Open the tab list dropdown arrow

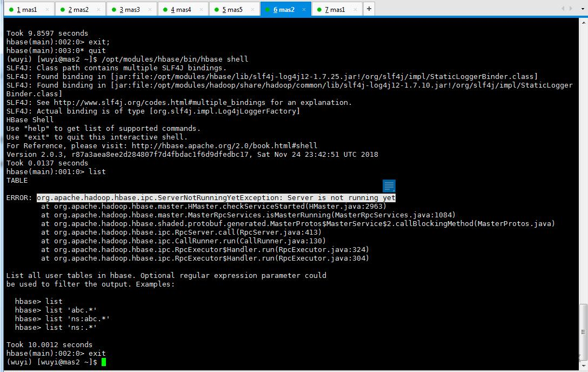[583, 9]
